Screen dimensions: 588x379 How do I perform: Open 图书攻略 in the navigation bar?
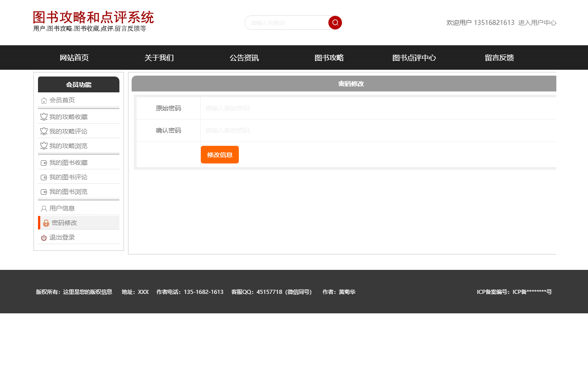point(329,58)
